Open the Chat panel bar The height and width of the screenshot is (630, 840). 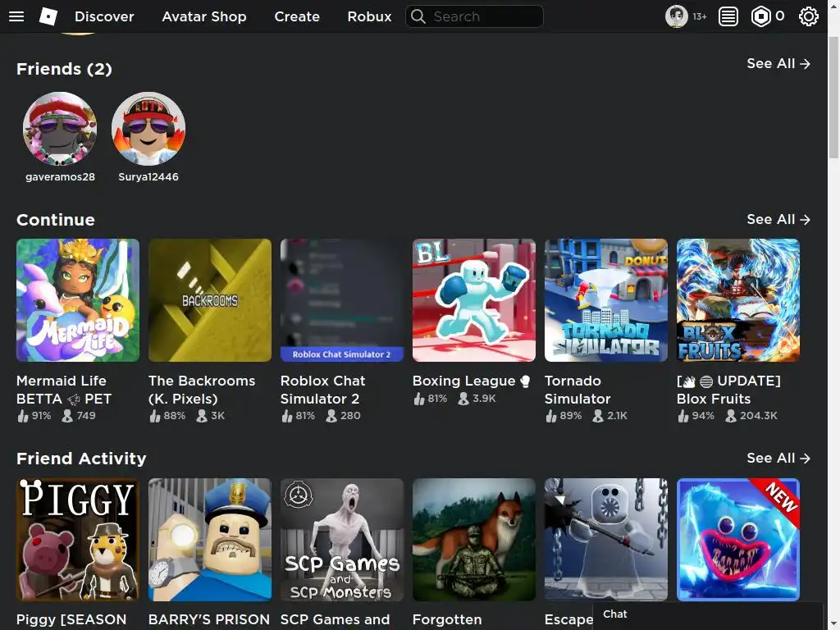click(707, 615)
